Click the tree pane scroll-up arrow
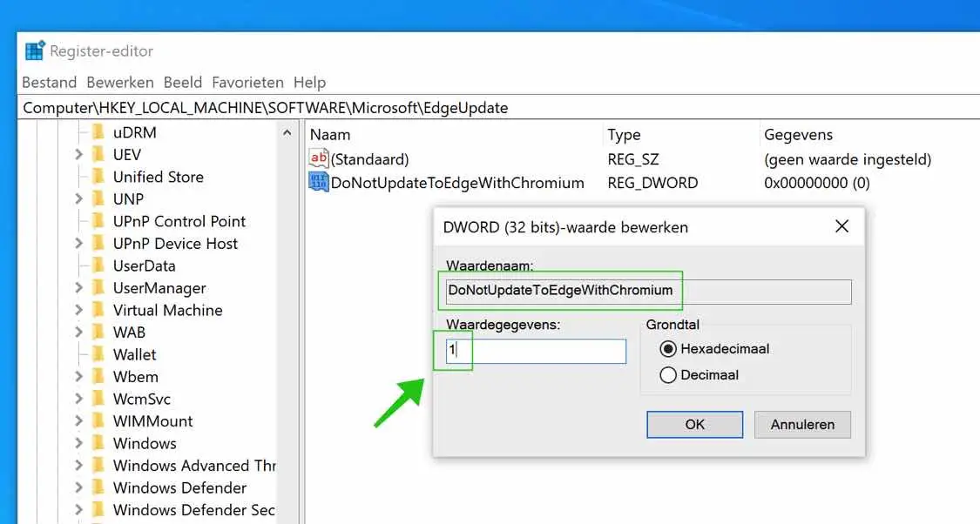 pos(287,132)
